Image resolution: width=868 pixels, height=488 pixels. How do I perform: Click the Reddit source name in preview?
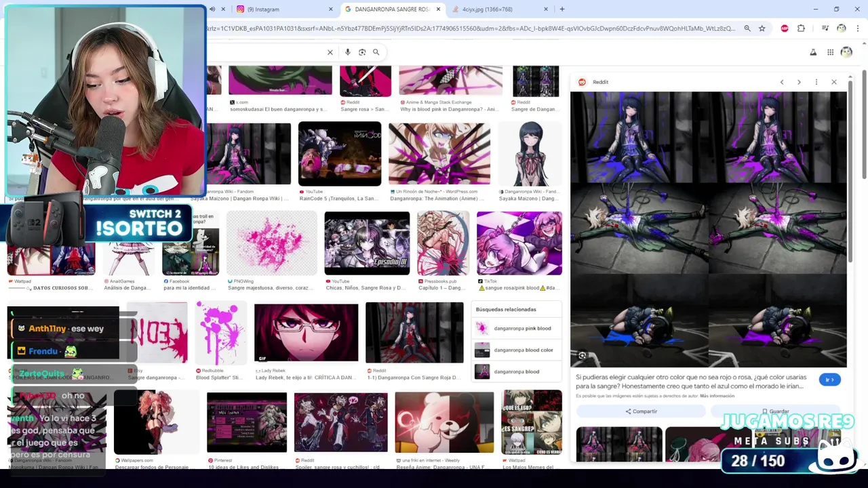pyautogui.click(x=600, y=82)
